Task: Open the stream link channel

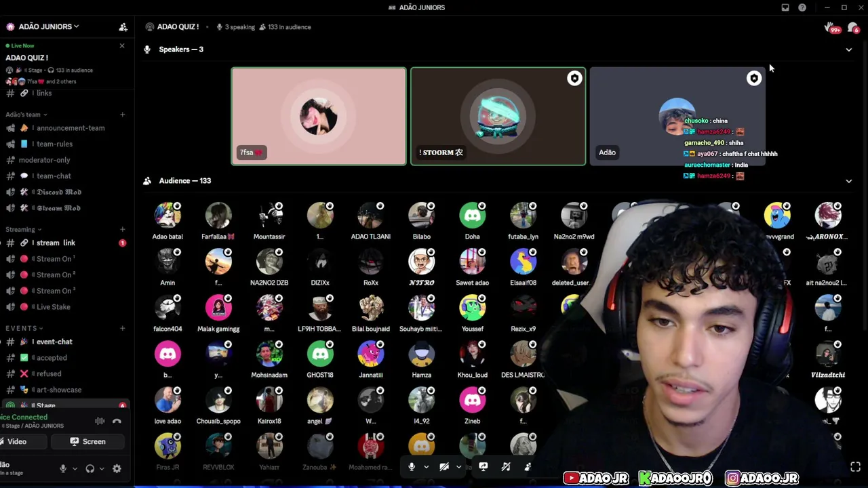Action: tap(64, 243)
